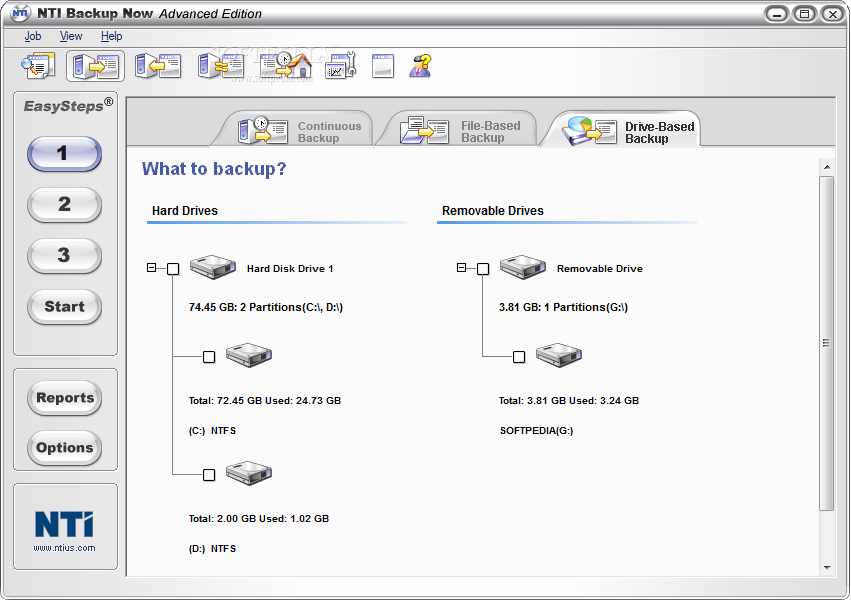
Task: Click '74.45 GB: 2 Partitions(C:\, D:\)' text
Action: (266, 307)
